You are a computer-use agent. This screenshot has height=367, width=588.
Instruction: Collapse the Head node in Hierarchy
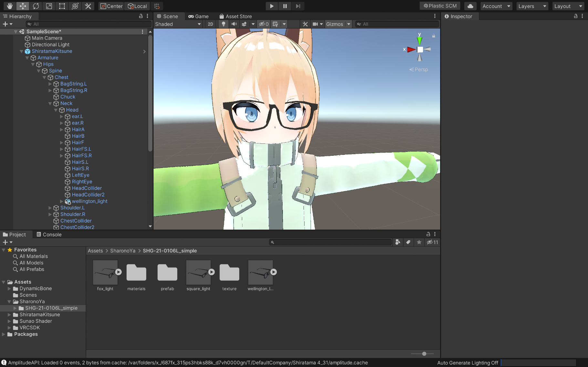coord(56,110)
